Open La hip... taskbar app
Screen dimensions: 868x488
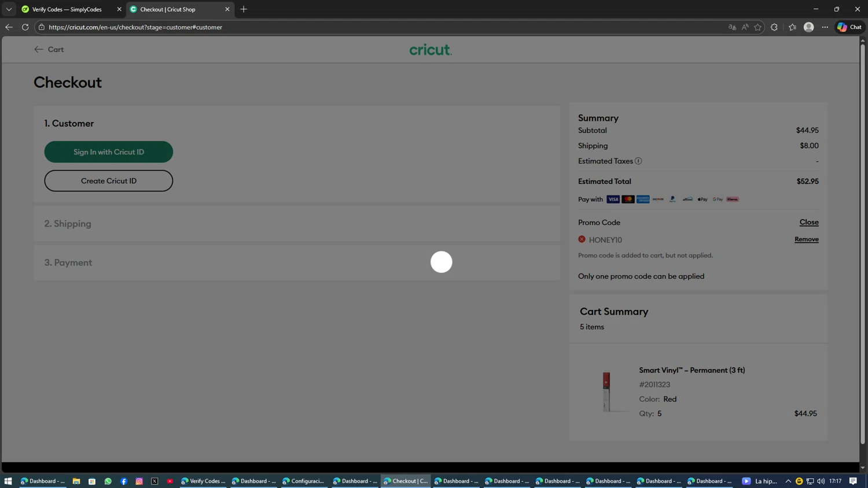pos(760,481)
